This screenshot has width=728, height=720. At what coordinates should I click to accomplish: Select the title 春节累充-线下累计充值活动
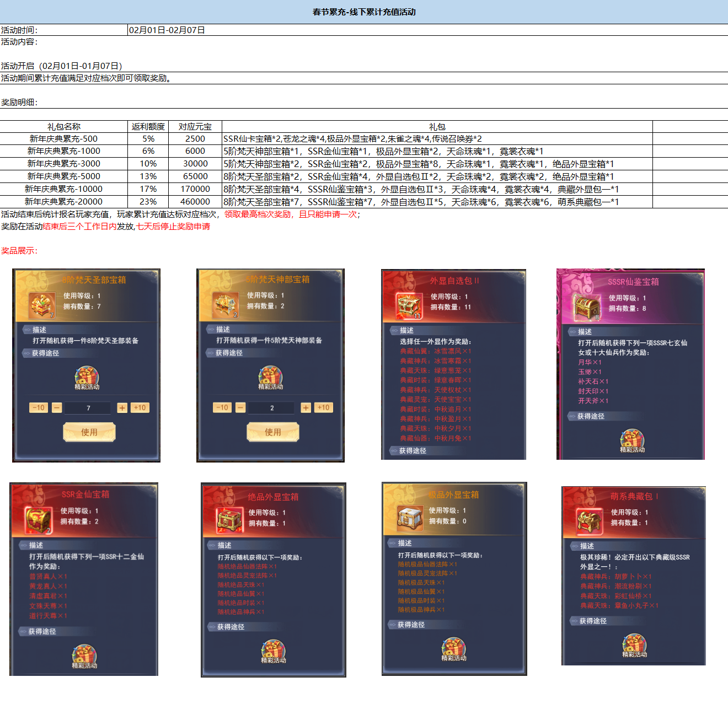[x=364, y=12]
